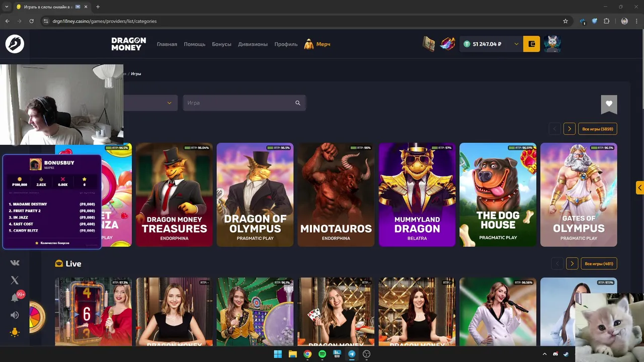
Task: Open Telegram from the taskbar
Action: (352, 354)
